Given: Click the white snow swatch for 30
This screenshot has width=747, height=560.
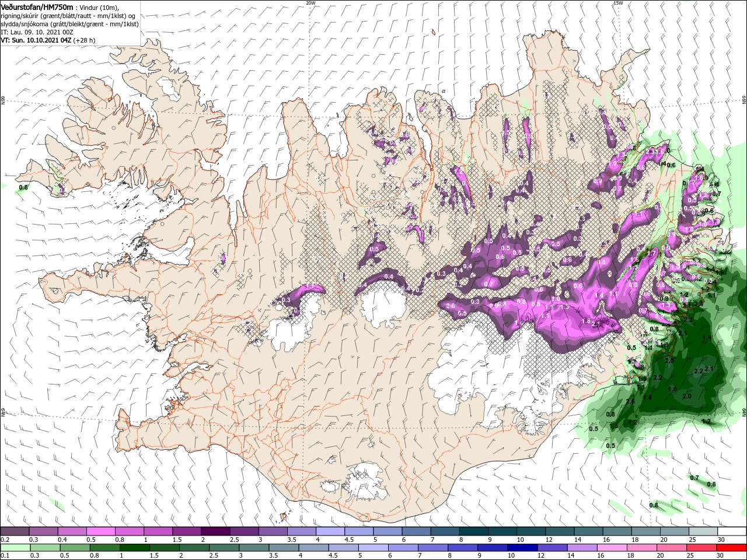Looking at the screenshot, I should pyautogui.click(x=732, y=531).
